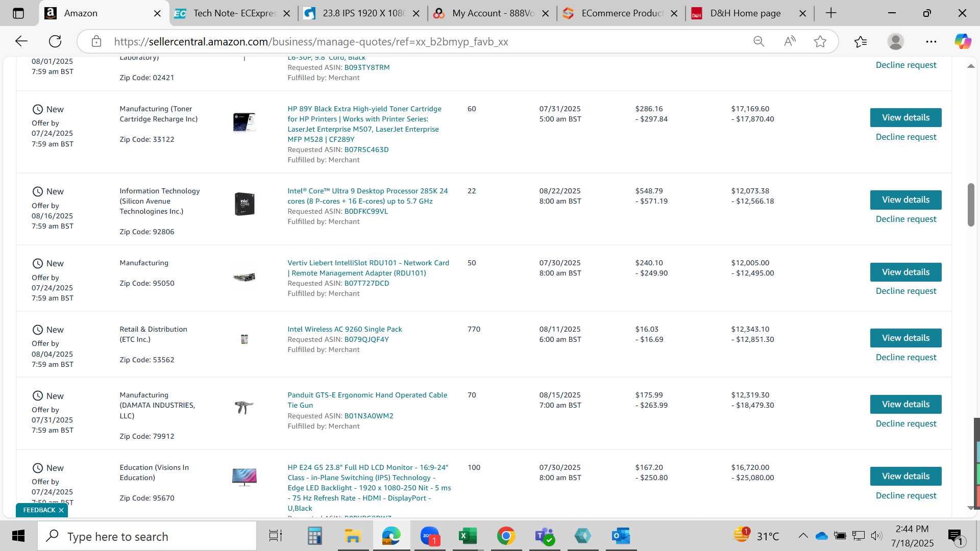Open the volume speaker icon in tray
The height and width of the screenshot is (551, 980).
point(876,536)
